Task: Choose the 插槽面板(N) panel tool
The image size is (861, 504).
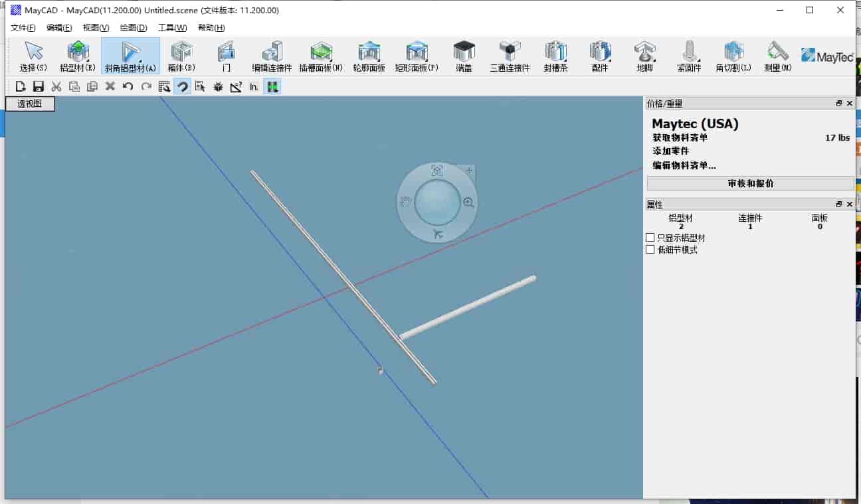Action: (x=321, y=56)
